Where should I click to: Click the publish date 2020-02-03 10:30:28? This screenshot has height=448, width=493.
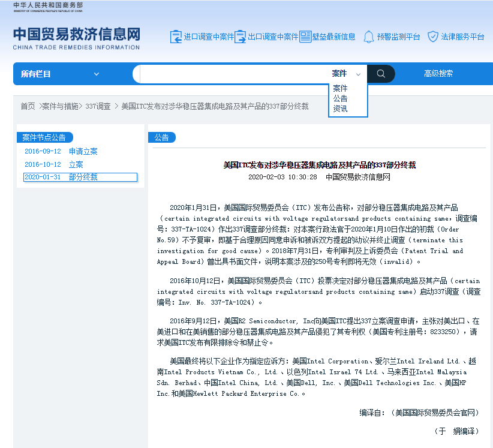[282, 177]
